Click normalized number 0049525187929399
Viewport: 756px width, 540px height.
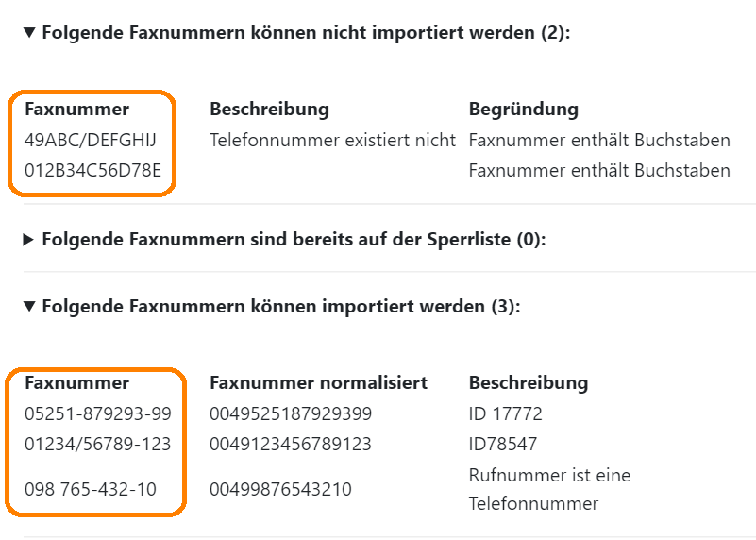[x=291, y=413]
